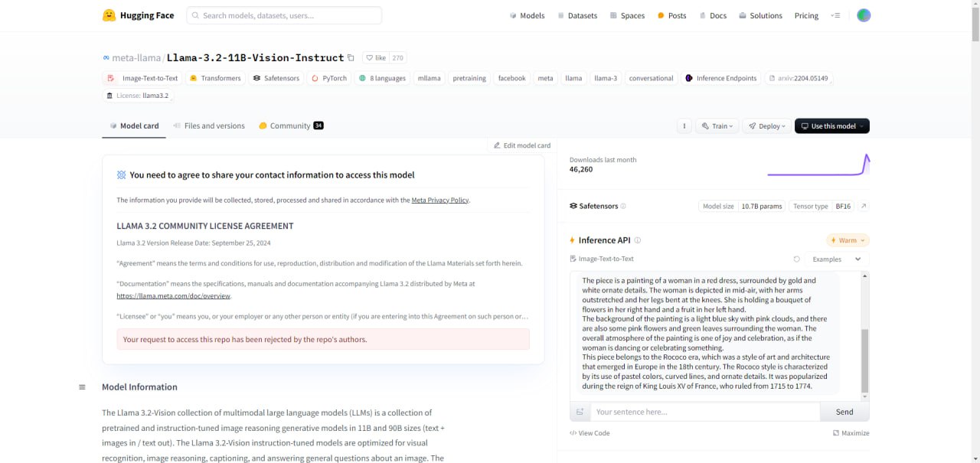Open the Examples dropdown
The height and width of the screenshot is (463, 980).
pyautogui.click(x=836, y=259)
